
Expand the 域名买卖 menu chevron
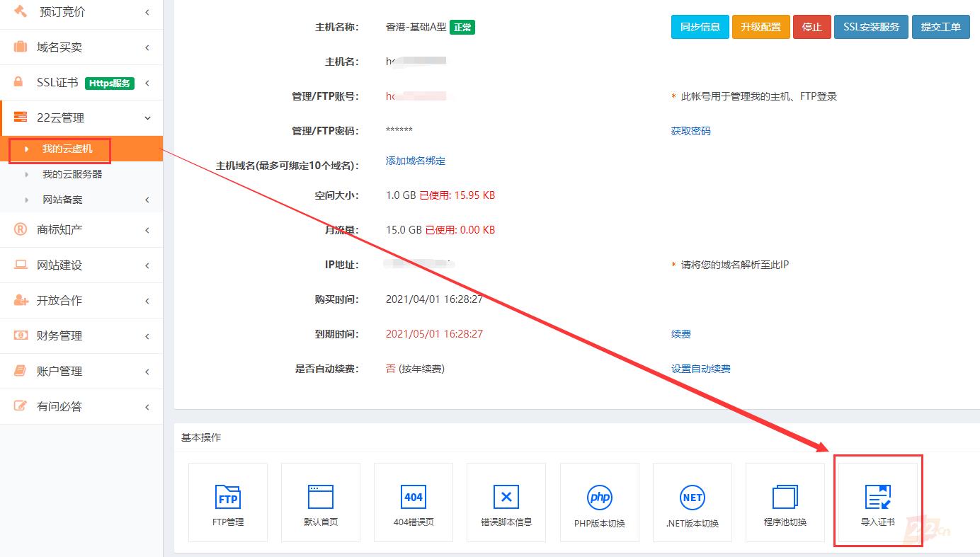[147, 47]
